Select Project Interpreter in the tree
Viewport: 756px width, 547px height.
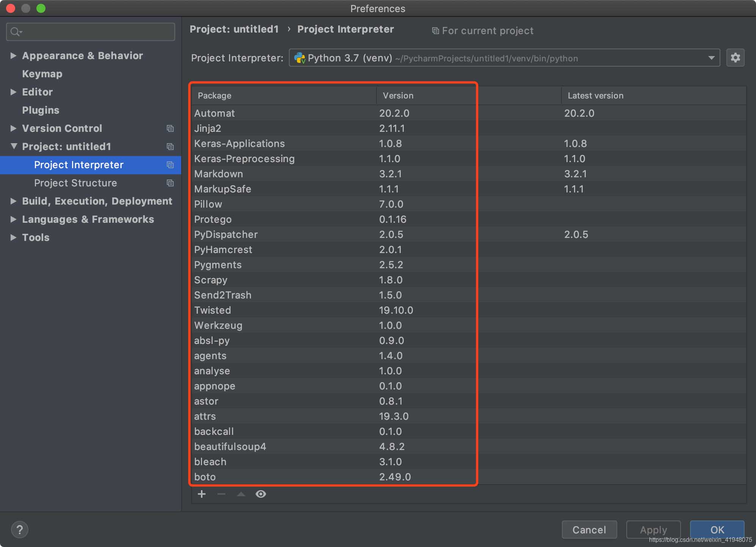pyautogui.click(x=91, y=165)
